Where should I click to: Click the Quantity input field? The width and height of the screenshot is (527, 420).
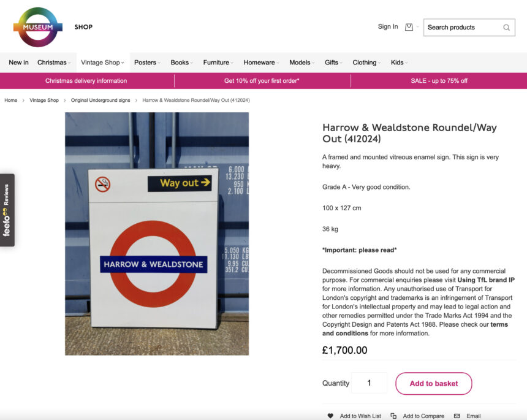pyautogui.click(x=369, y=383)
